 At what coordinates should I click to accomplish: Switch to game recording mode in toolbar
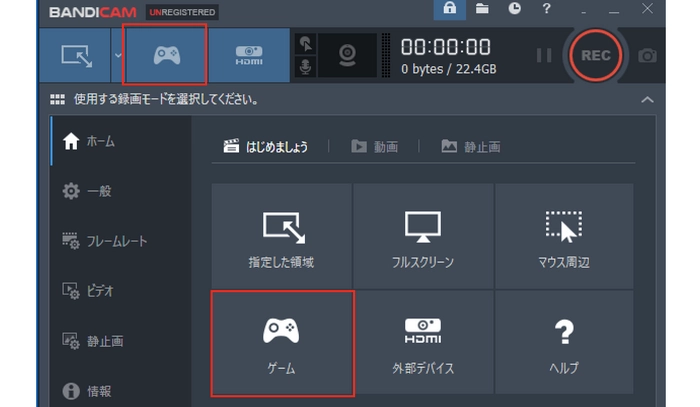(x=166, y=55)
